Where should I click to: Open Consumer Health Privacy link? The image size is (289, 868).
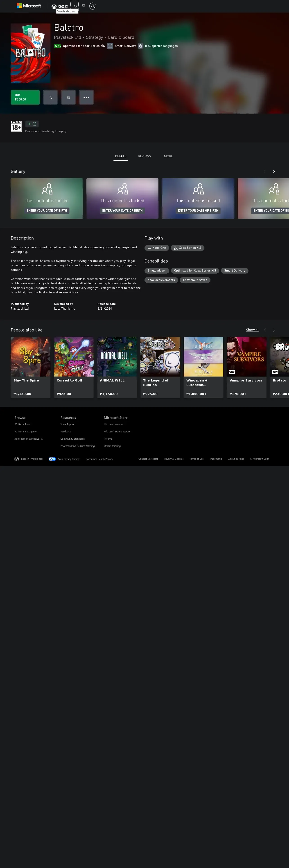[99, 459]
